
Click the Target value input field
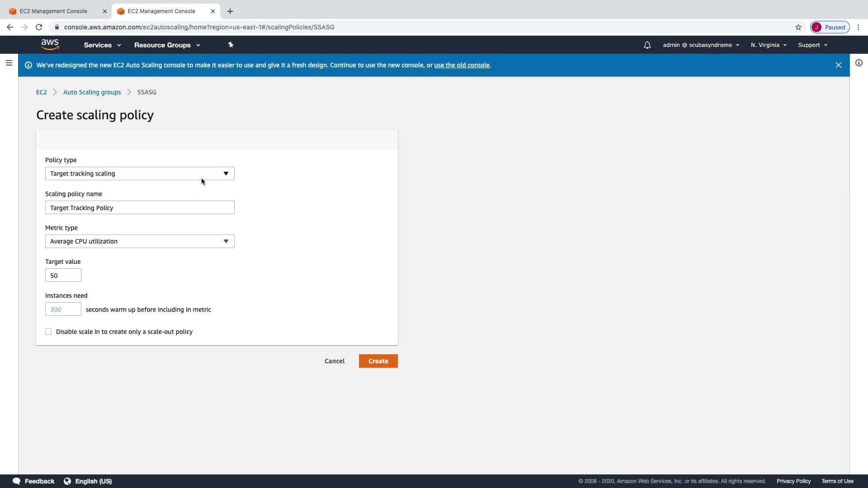tap(63, 275)
